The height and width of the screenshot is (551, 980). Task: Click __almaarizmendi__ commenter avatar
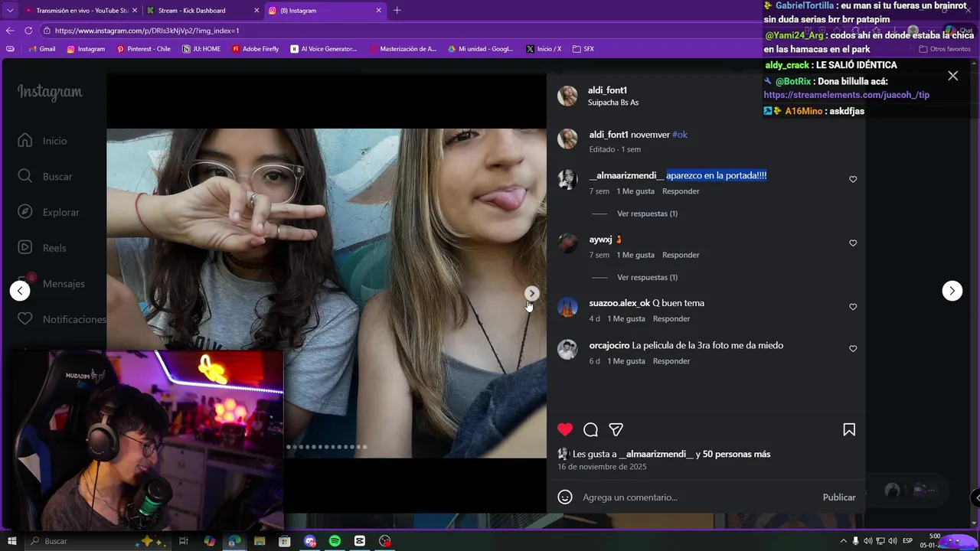coord(567,179)
